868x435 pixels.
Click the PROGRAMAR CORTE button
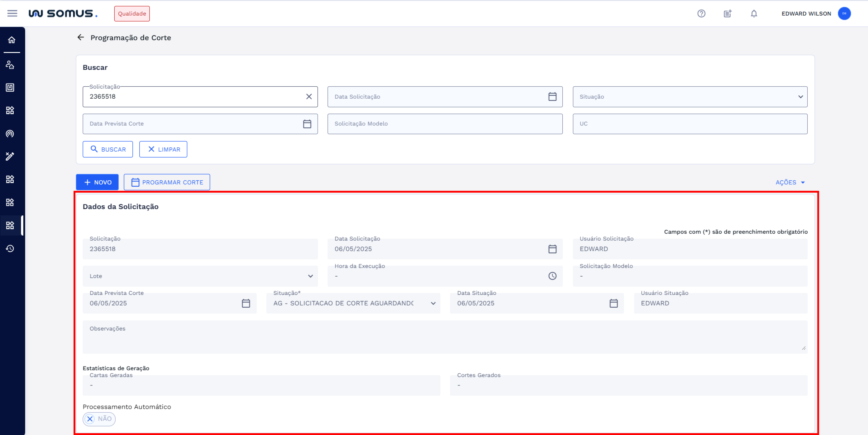point(167,183)
